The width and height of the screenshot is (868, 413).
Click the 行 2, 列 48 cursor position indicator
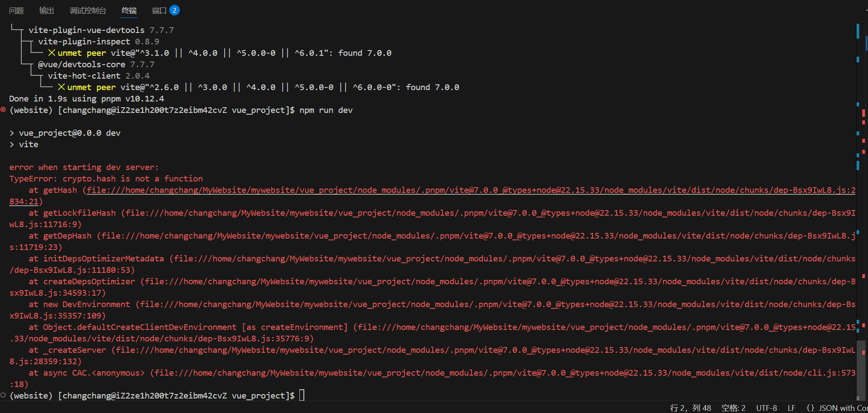pyautogui.click(x=690, y=408)
